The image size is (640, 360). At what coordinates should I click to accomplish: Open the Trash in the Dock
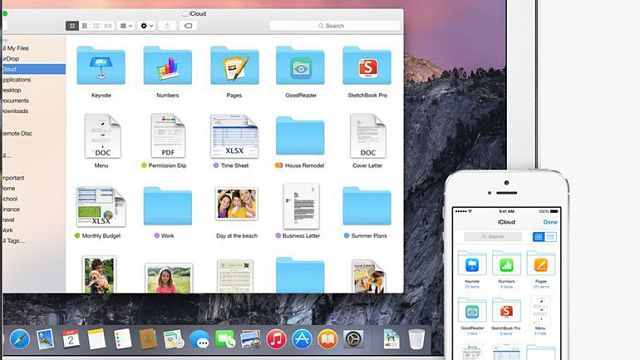[416, 339]
